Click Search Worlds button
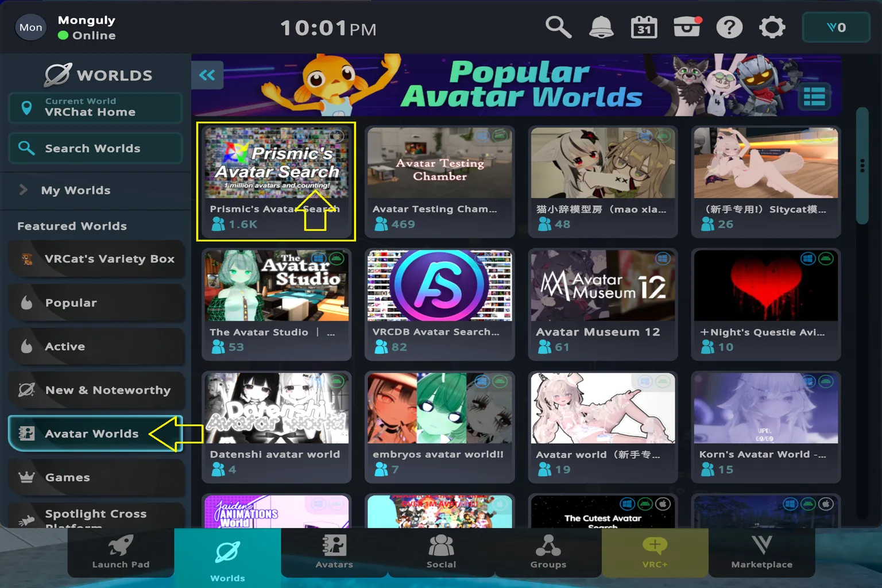 95,148
